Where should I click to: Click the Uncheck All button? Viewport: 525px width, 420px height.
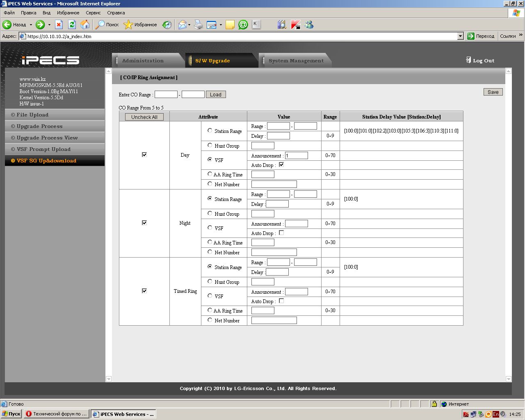(144, 117)
